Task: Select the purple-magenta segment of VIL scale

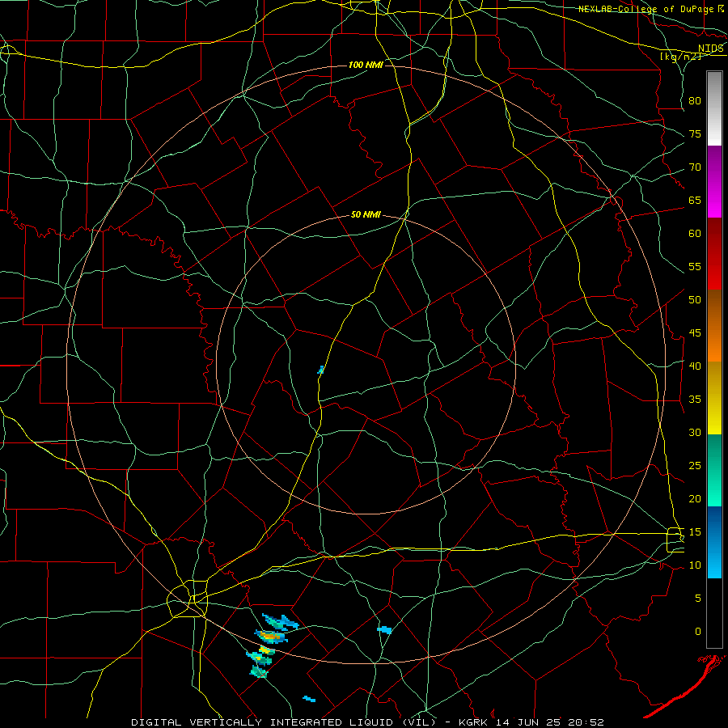Action: tap(714, 181)
